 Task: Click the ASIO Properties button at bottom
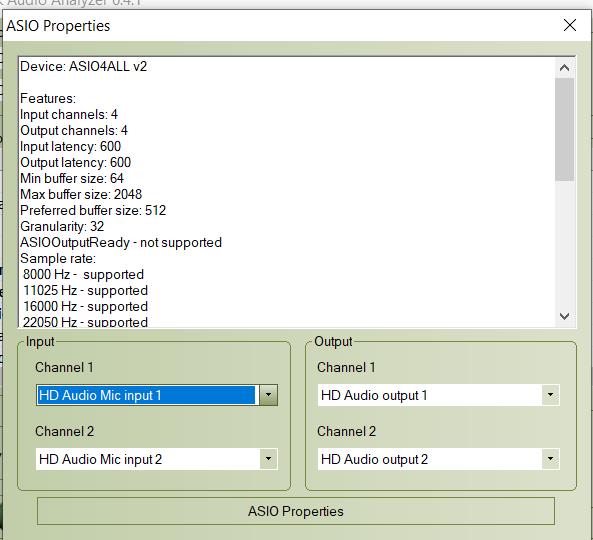pyautogui.click(x=296, y=511)
